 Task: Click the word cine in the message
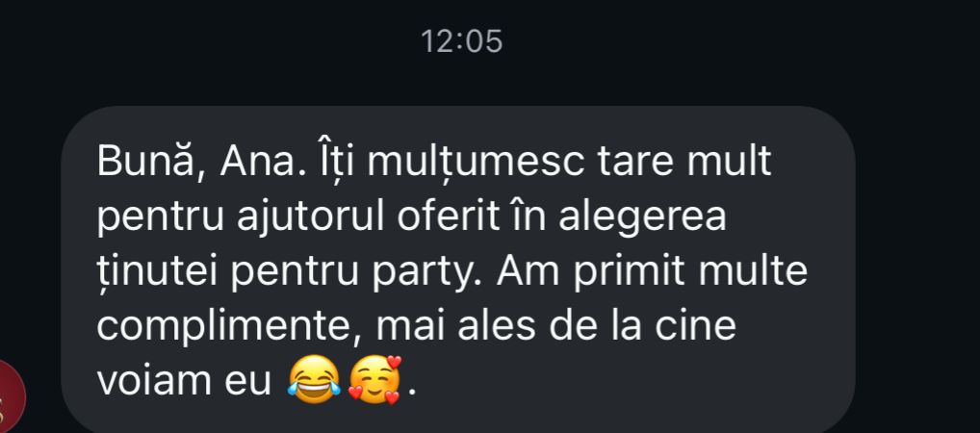tap(701, 326)
